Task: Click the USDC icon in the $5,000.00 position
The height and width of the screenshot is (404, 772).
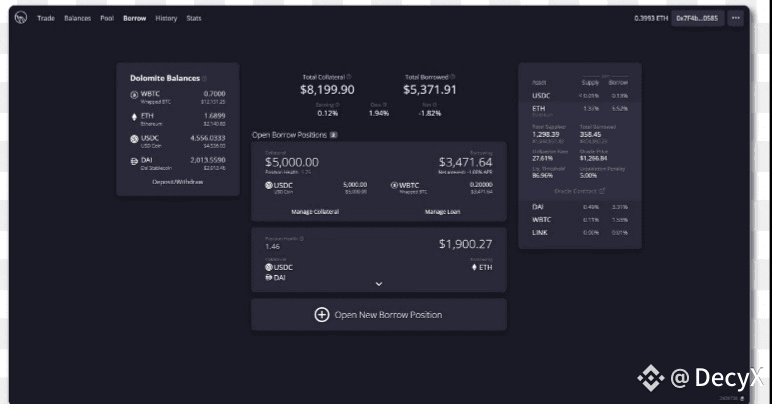Action: coord(269,186)
